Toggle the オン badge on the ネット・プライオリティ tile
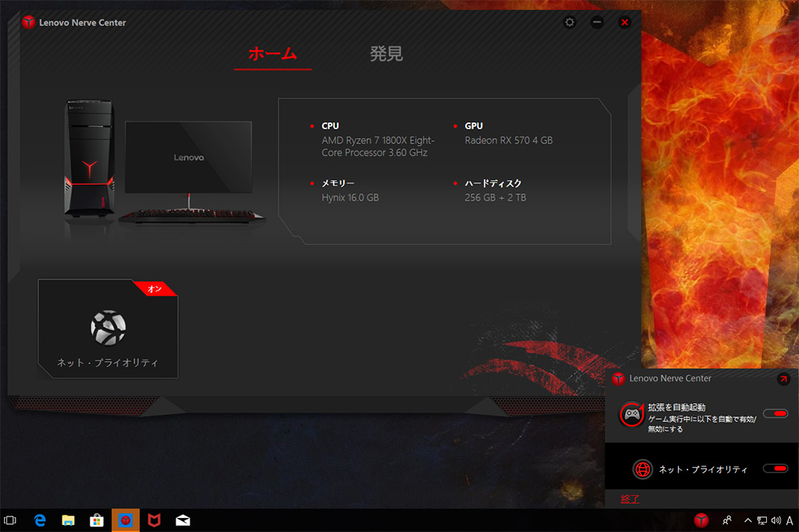The width and height of the screenshot is (799, 532). coord(154,289)
